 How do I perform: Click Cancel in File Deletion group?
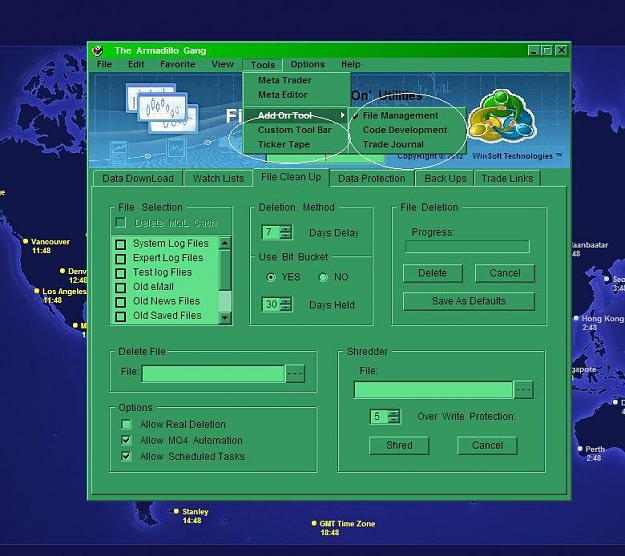click(x=505, y=273)
